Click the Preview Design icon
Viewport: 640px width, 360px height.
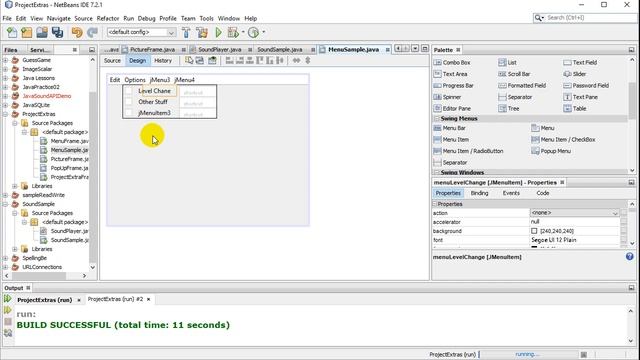click(x=212, y=60)
